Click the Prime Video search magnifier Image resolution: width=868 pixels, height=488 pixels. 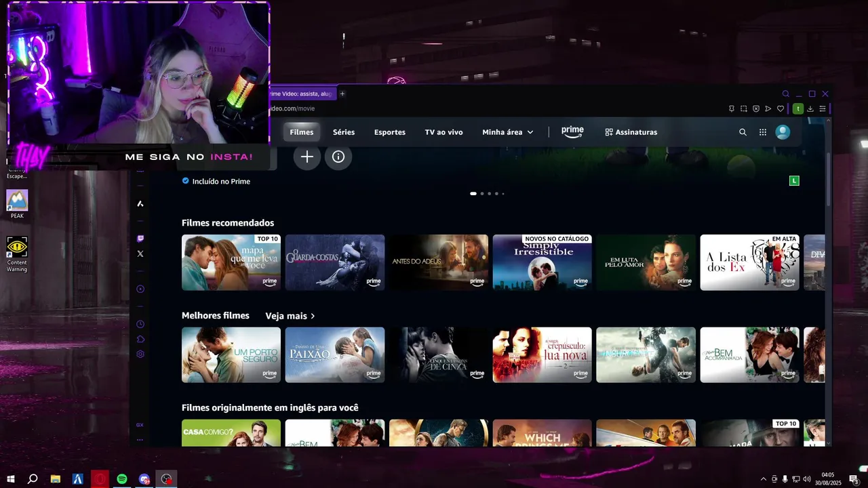coord(743,132)
